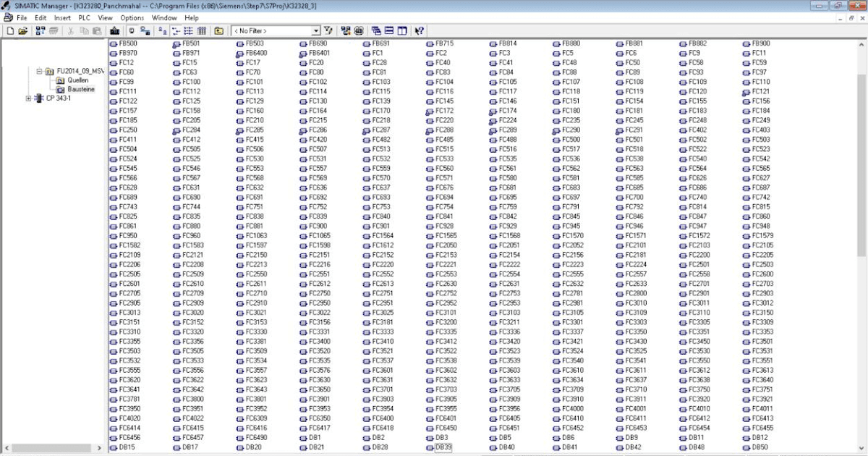The height and width of the screenshot is (456, 868).
Task: Open the set filter dialog
Action: (x=328, y=30)
